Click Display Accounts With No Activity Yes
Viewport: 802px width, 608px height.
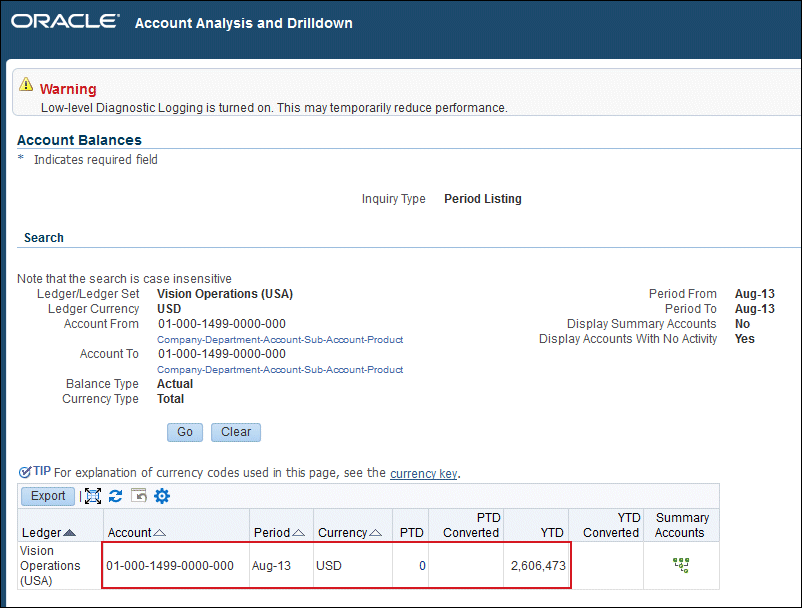(745, 339)
